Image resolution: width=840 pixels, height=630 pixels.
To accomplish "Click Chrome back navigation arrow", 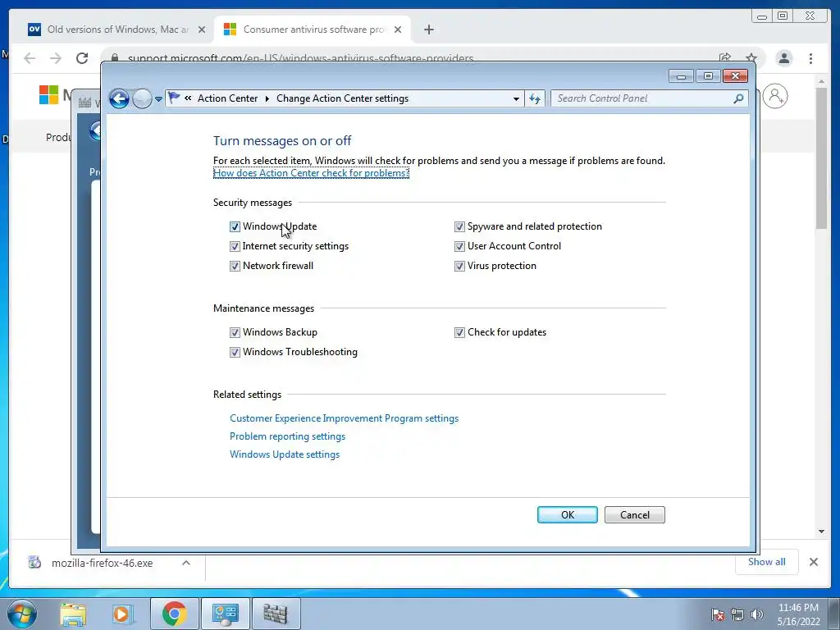I will pyautogui.click(x=30, y=58).
